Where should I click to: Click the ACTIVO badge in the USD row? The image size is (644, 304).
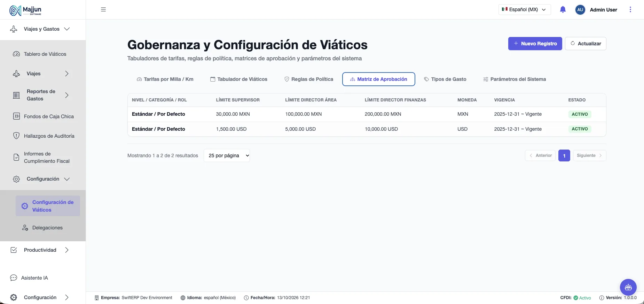[580, 129]
